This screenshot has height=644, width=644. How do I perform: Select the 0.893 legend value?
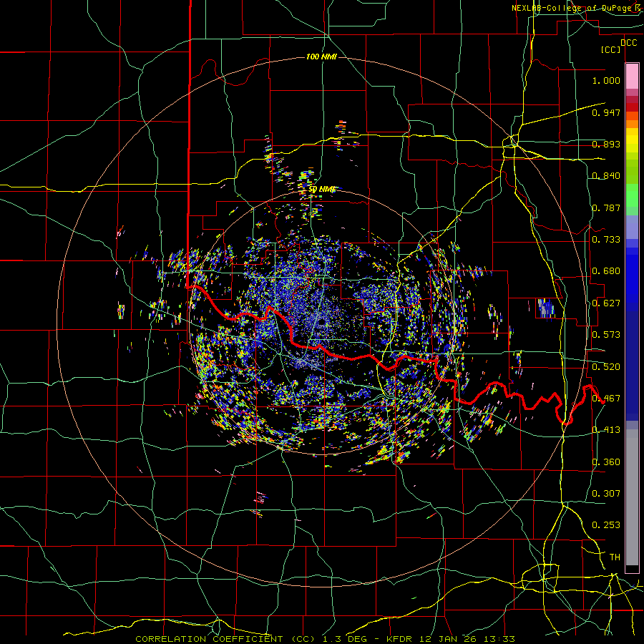click(x=606, y=144)
